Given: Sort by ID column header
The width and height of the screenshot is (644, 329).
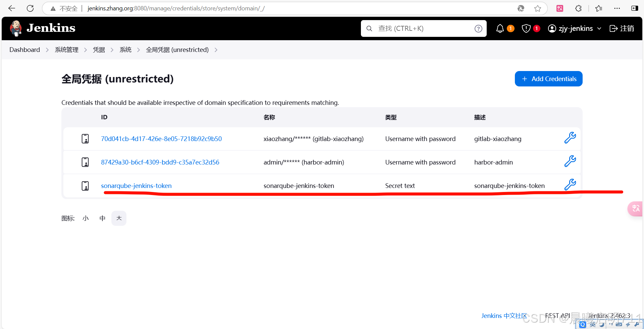Looking at the screenshot, I should [104, 117].
